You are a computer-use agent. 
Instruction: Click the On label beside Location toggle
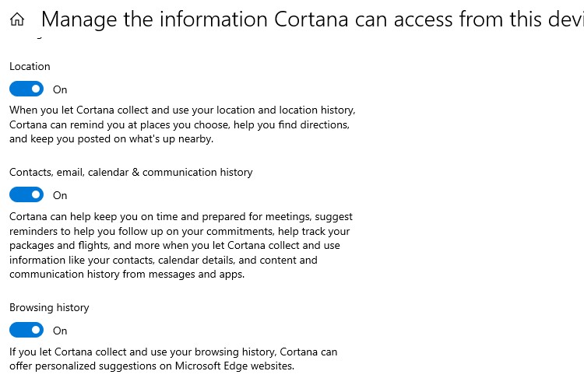pos(60,90)
